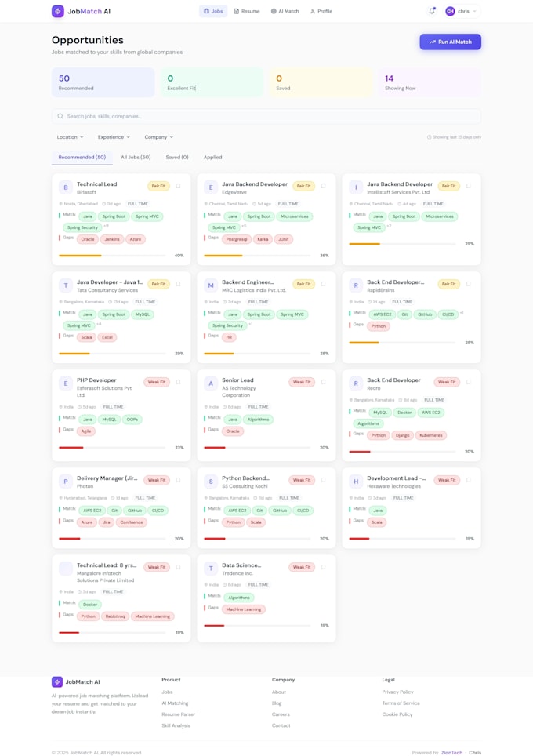Click the 50 Recommended stat card
533x756 pixels.
click(x=103, y=82)
